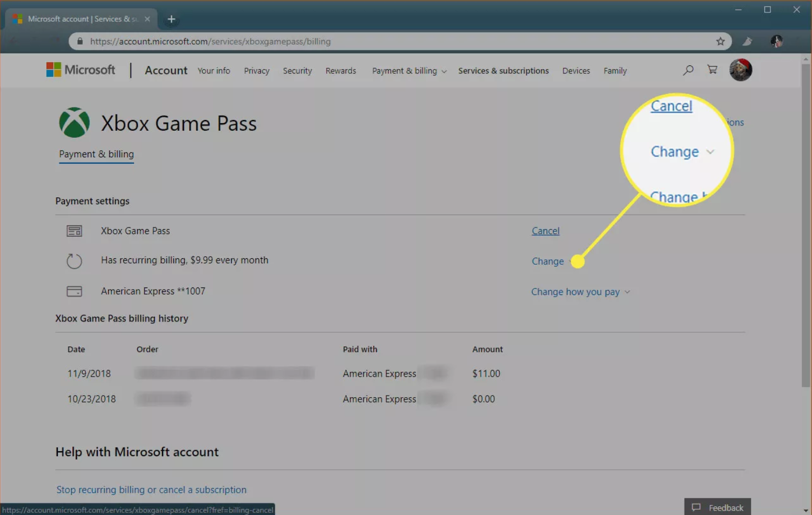Click the browser extension icon beside the address bar

coord(748,42)
